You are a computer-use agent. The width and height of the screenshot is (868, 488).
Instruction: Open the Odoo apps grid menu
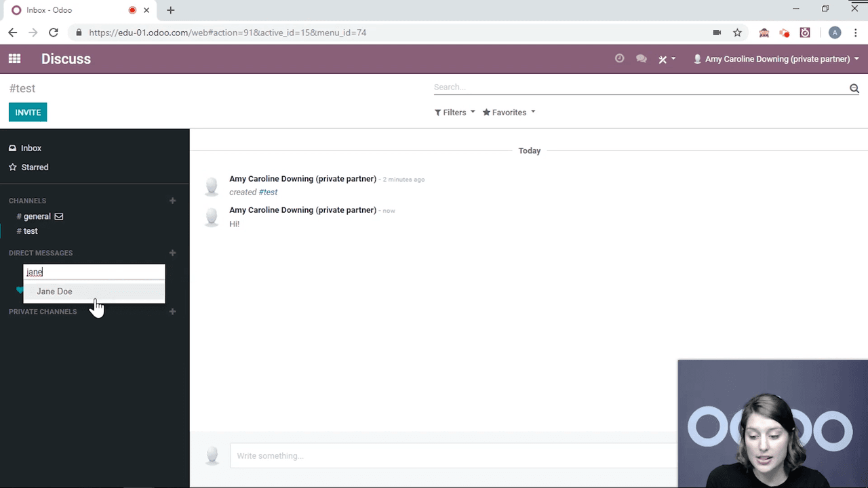(x=14, y=59)
